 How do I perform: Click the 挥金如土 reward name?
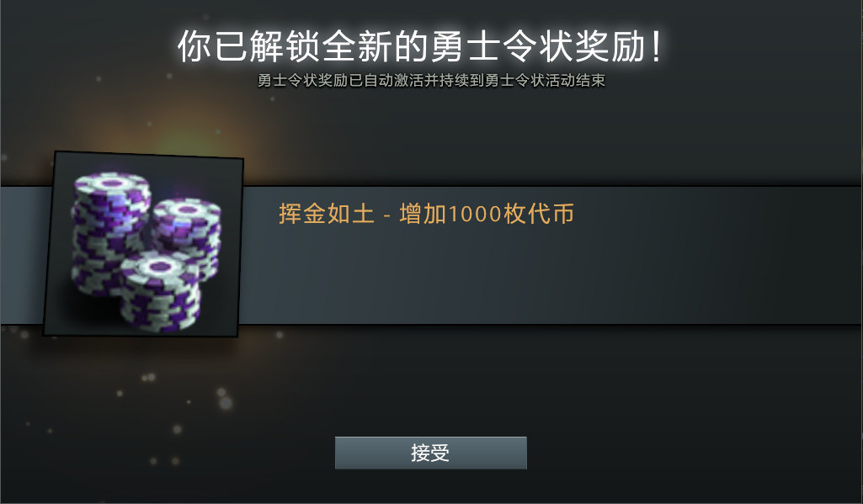tap(327, 214)
